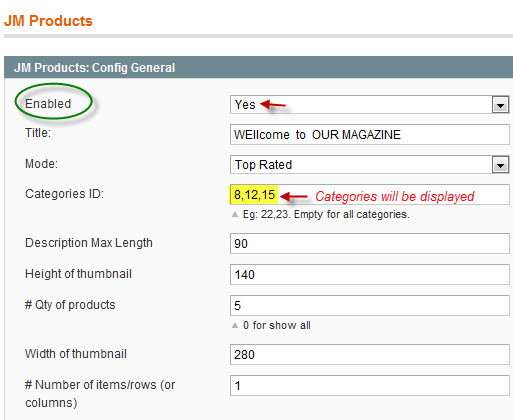Click the red arrow beside 8,12,15
Image resolution: width=513 pixels, height=420 pixels.
click(x=293, y=196)
